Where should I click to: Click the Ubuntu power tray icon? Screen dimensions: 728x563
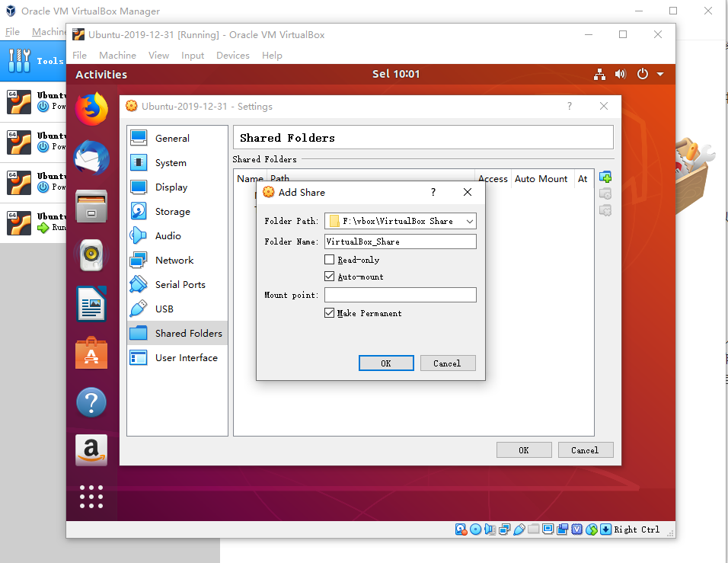tap(643, 74)
